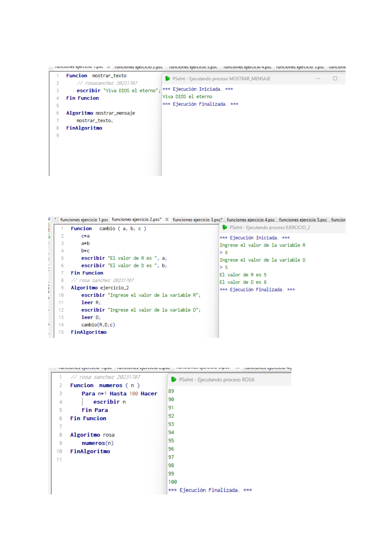Click the 'PSeInt - Ejecutando proceso EJERCICIO_2' title bar
This screenshot has width=392, height=554.
click(x=270, y=227)
